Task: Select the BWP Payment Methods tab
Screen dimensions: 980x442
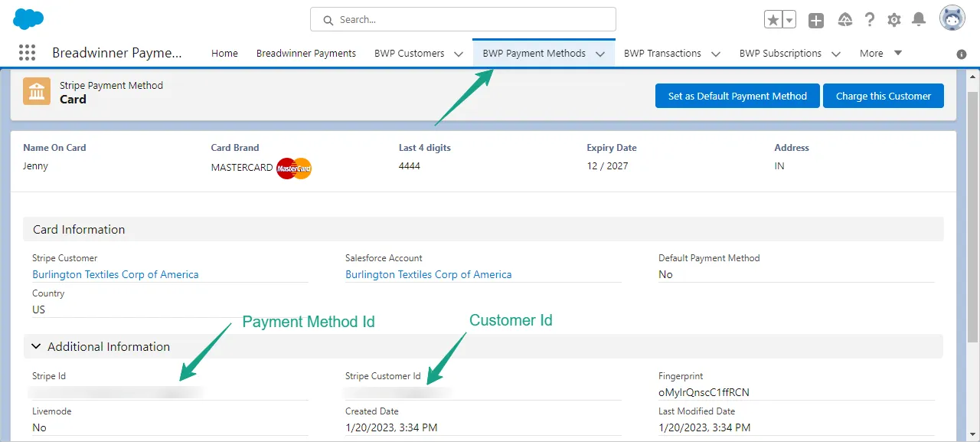Action: [534, 53]
